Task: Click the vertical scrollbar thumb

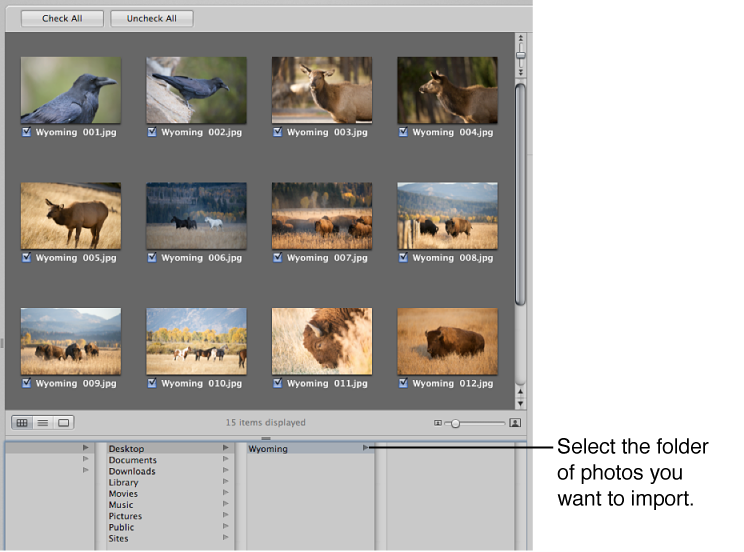Action: coord(521,194)
